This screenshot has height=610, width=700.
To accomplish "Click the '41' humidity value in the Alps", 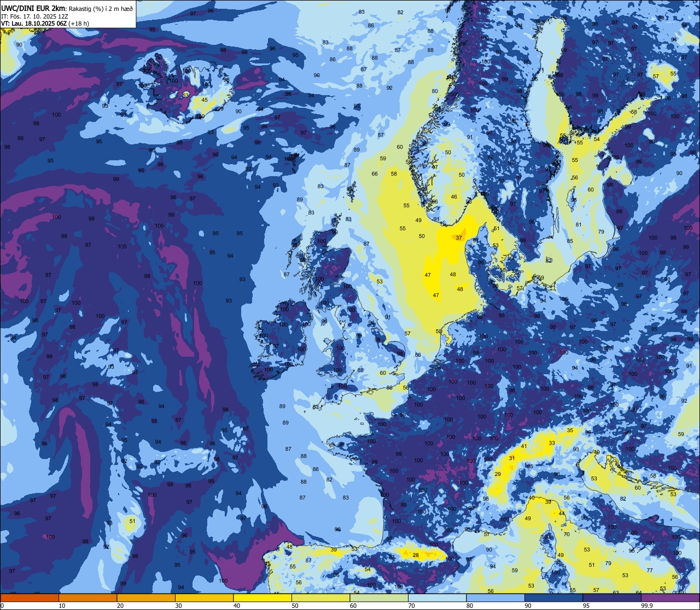I will [x=524, y=446].
